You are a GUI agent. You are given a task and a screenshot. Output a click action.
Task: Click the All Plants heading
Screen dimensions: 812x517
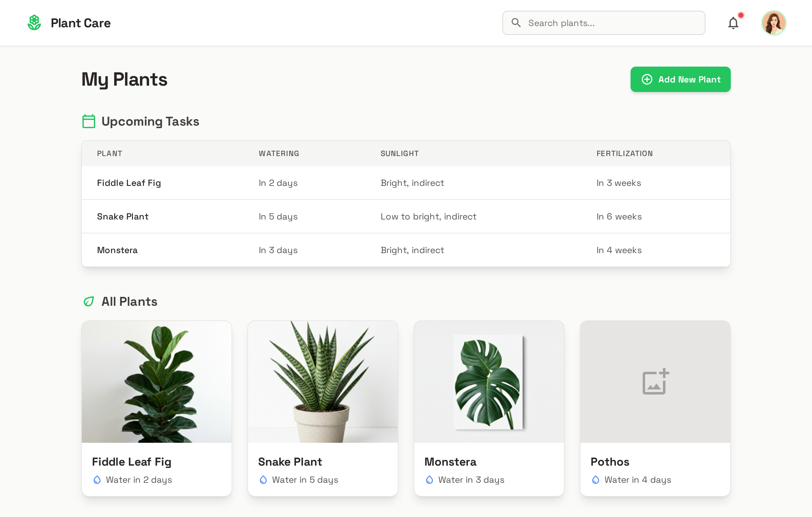tap(129, 302)
